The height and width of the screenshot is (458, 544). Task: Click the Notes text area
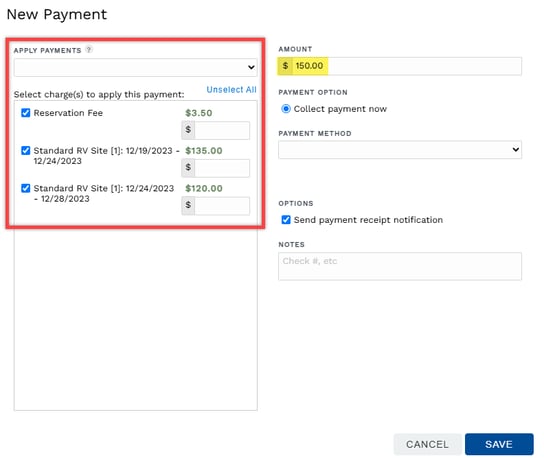(400, 266)
